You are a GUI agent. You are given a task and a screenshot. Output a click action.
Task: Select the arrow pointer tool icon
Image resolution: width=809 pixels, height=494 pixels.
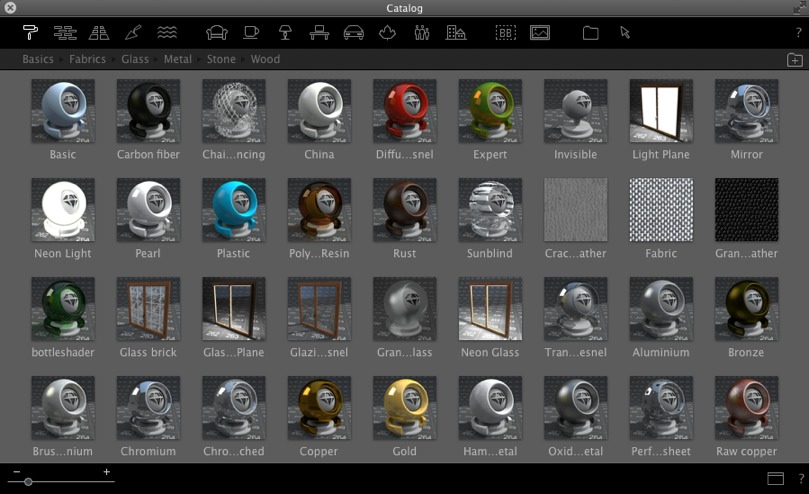[625, 33]
